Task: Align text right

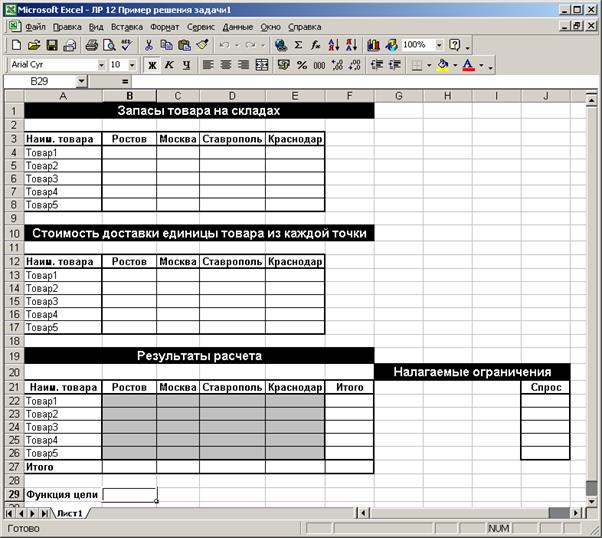Action: (x=243, y=65)
